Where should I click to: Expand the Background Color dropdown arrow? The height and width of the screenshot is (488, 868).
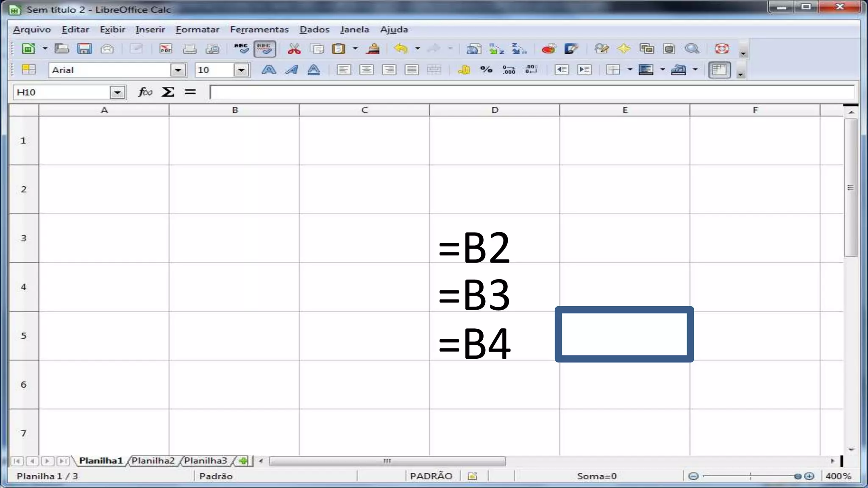click(x=662, y=69)
